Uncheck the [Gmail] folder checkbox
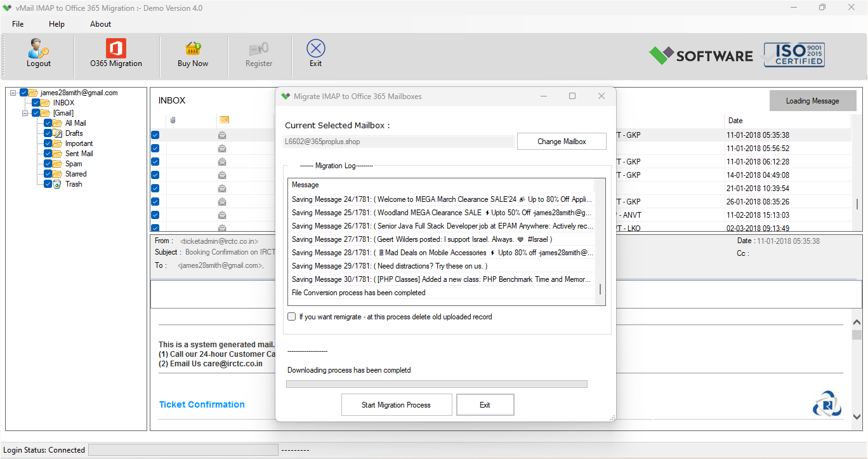The width and height of the screenshot is (868, 459). 36,113
